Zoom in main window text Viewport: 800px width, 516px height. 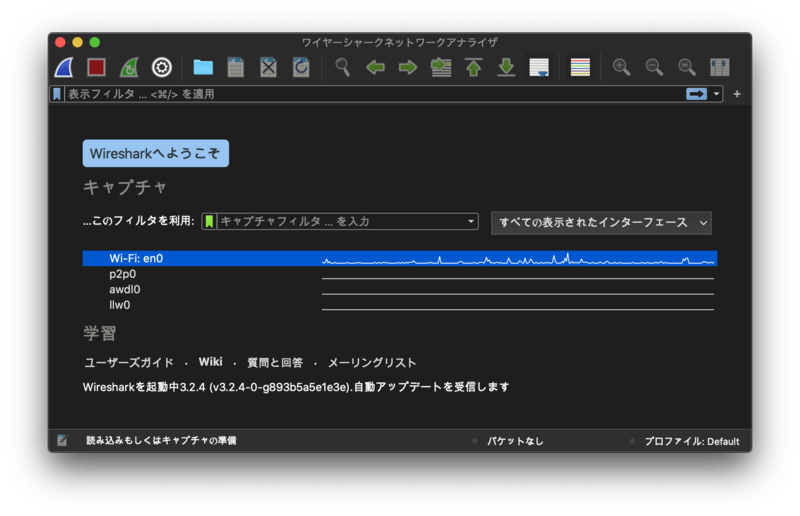pos(621,67)
